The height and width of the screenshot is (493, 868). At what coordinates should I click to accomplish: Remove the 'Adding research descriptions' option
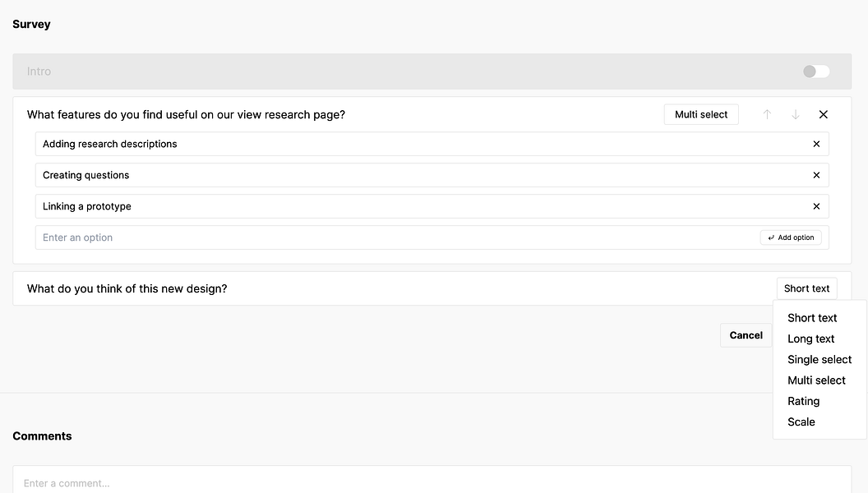tap(816, 144)
